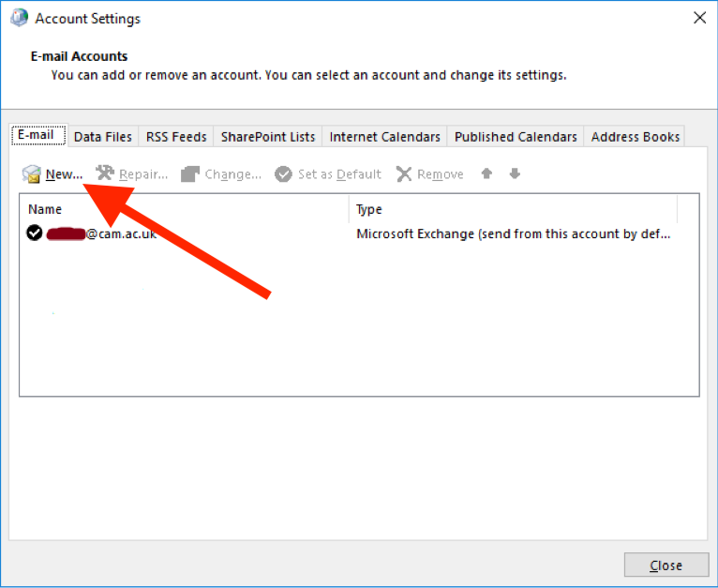Image resolution: width=718 pixels, height=588 pixels.
Task: Click the Microsoft Exchange type cell
Action: pyautogui.click(x=513, y=234)
